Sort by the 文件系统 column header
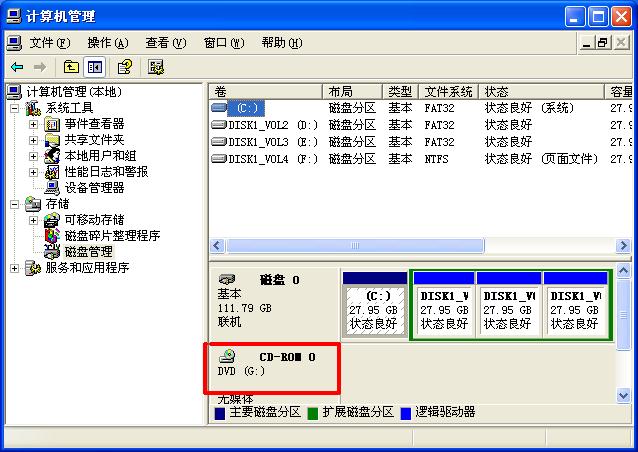 click(448, 92)
